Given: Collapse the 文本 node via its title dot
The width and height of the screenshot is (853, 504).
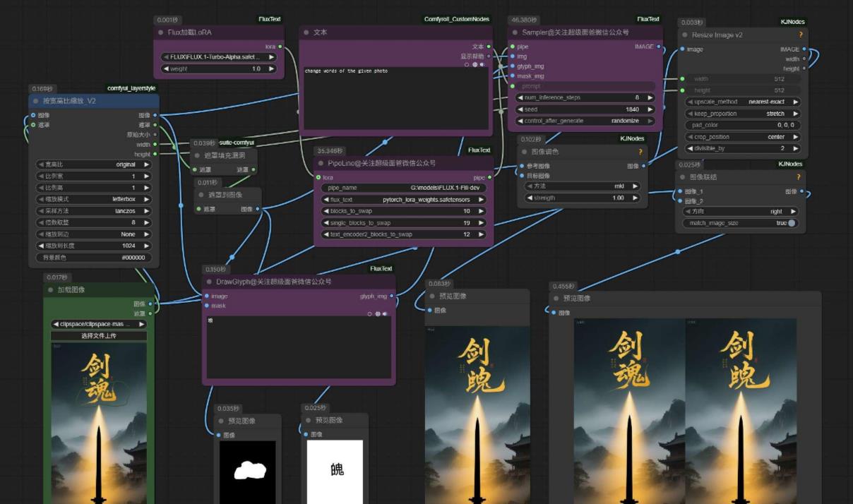Looking at the screenshot, I should tap(306, 32).
